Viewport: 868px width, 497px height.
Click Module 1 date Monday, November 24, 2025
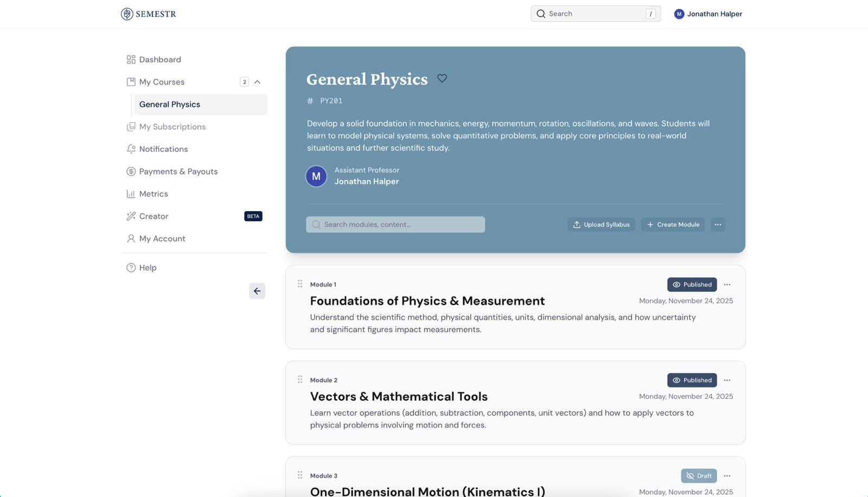[686, 301]
